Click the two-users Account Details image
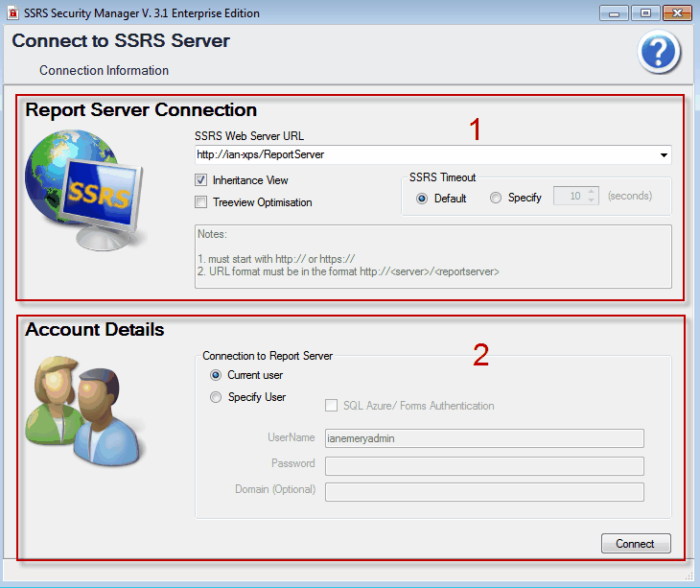 click(x=84, y=412)
